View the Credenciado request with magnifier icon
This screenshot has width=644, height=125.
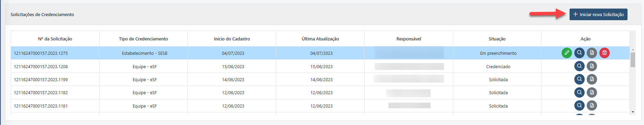coord(579,66)
